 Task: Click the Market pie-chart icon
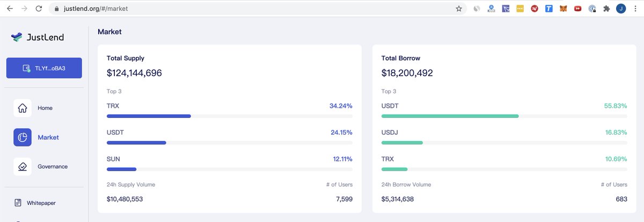point(23,137)
